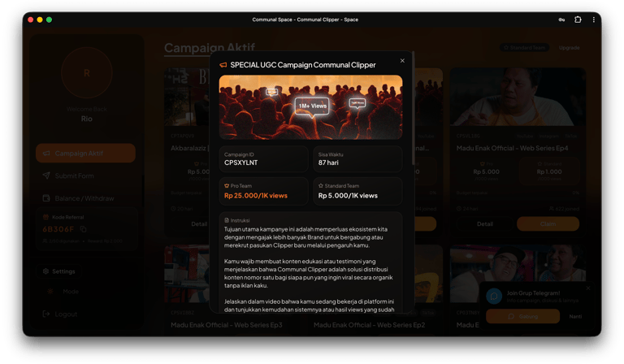Click the Rp 25.000/1K views Pro rate
624x364 pixels.
[x=255, y=196]
